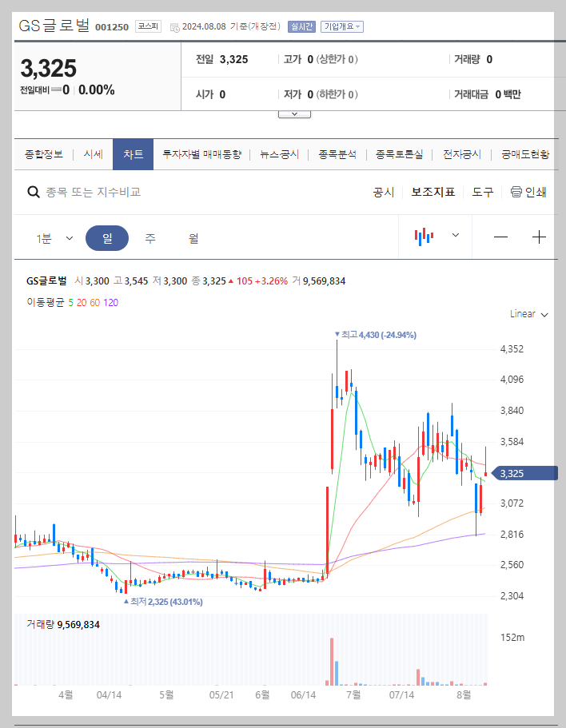Click the search magnifier icon
Image resolution: width=566 pixels, height=728 pixels.
(x=32, y=192)
